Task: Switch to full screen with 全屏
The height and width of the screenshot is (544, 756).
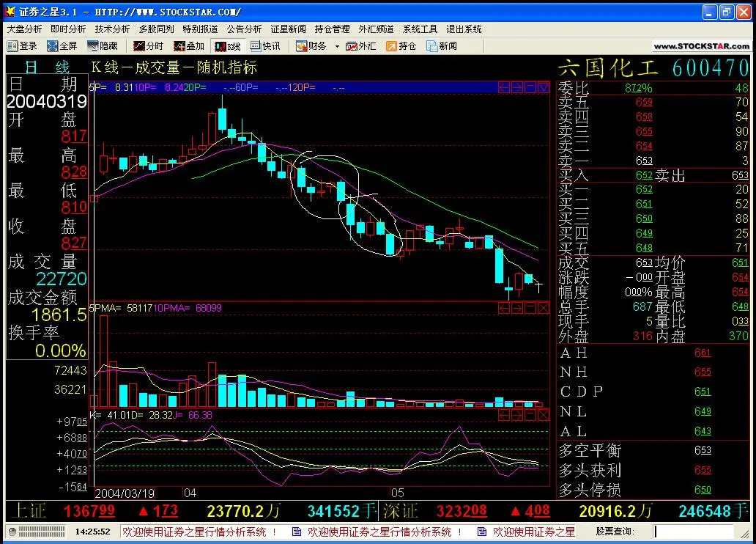Action: pos(62,46)
